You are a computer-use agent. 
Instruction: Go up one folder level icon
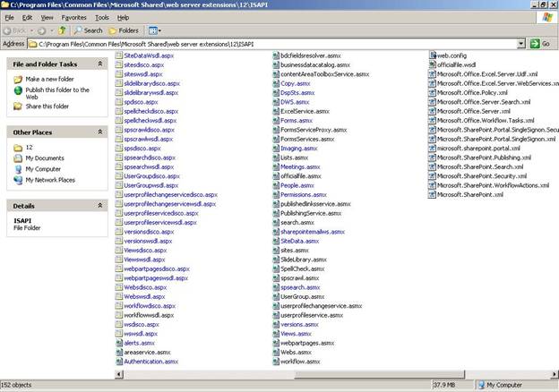tap(63, 30)
